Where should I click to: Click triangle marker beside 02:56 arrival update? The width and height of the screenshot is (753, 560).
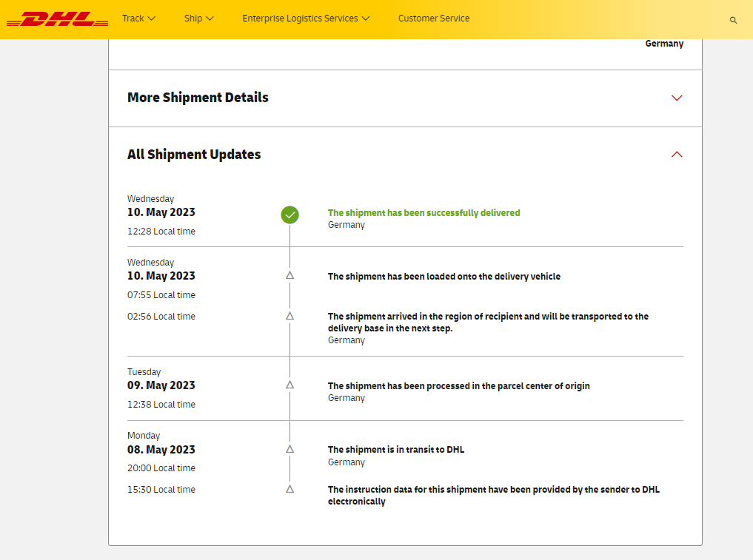(x=290, y=316)
